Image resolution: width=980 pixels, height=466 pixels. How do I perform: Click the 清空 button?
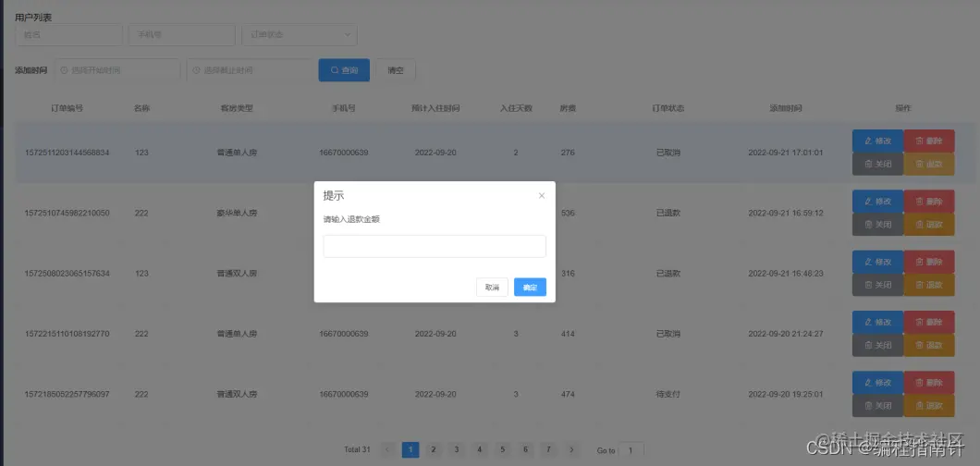click(396, 70)
